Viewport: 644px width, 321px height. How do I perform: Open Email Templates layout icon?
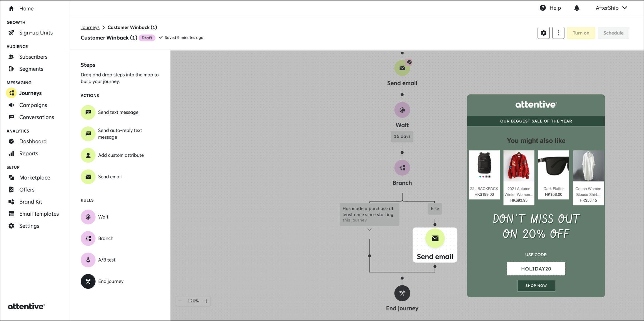11,214
